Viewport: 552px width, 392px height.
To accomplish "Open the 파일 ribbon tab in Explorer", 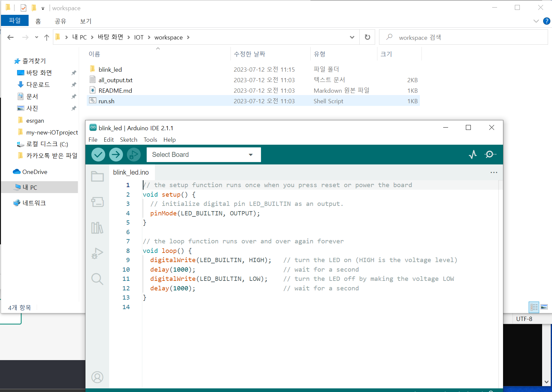I will coord(15,20).
